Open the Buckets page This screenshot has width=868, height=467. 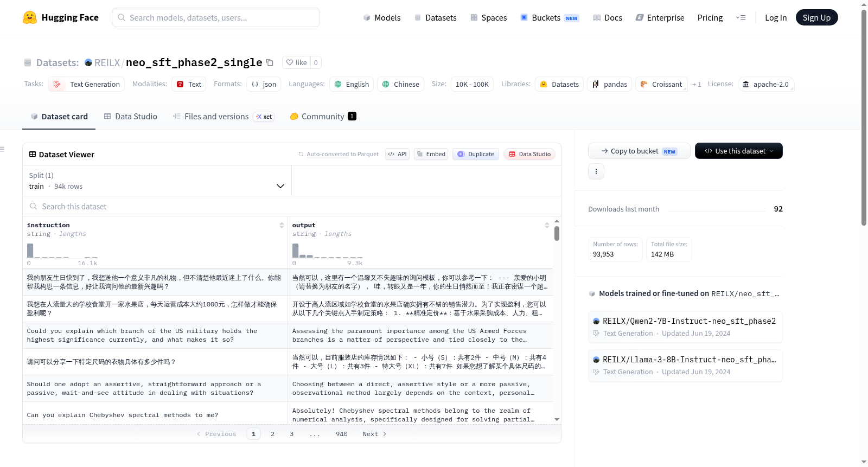tap(549, 17)
